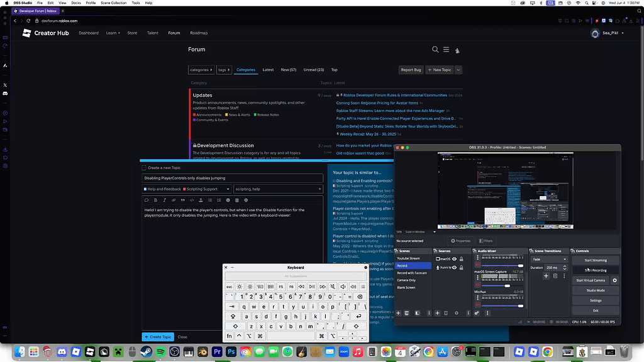Image resolution: width=644 pixels, height=362 pixels.
Task: Open the Learn menu dropdown in Creator Hub
Action: click(x=113, y=33)
